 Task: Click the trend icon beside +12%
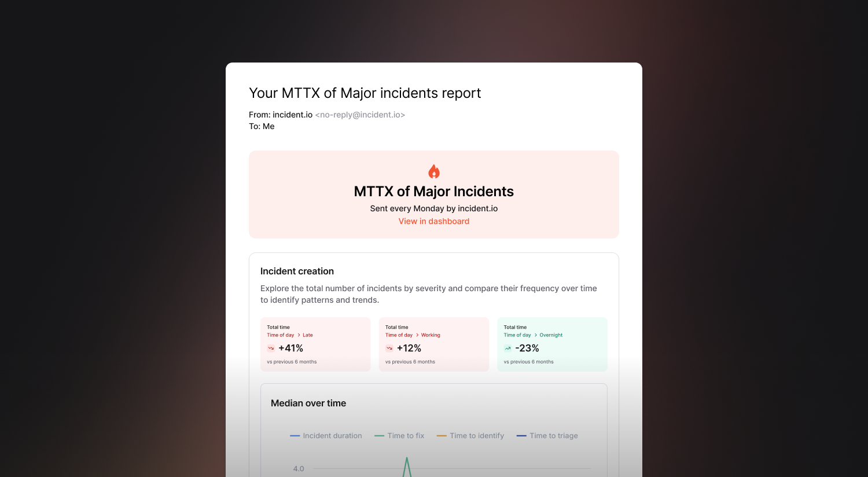(x=389, y=348)
